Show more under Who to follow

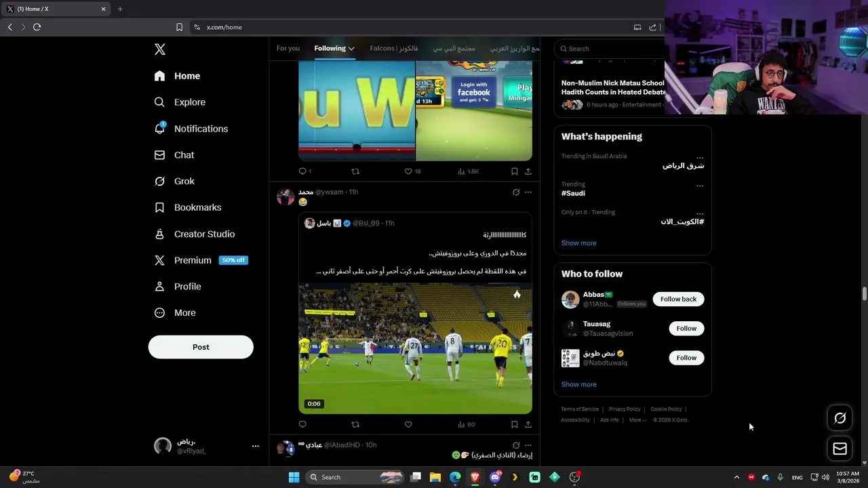(x=579, y=384)
